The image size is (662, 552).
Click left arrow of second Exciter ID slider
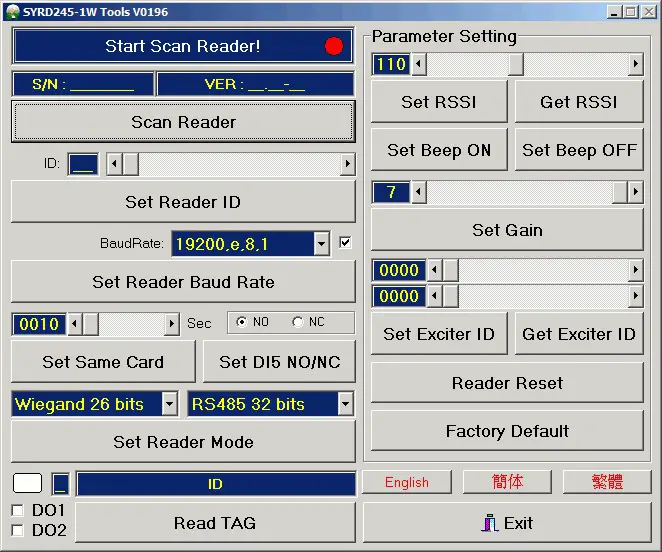[434, 296]
